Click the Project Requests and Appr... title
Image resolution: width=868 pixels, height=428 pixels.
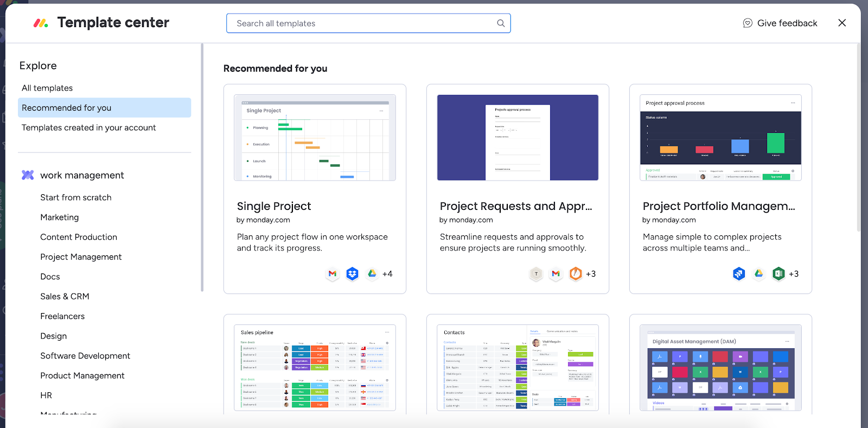pos(516,206)
